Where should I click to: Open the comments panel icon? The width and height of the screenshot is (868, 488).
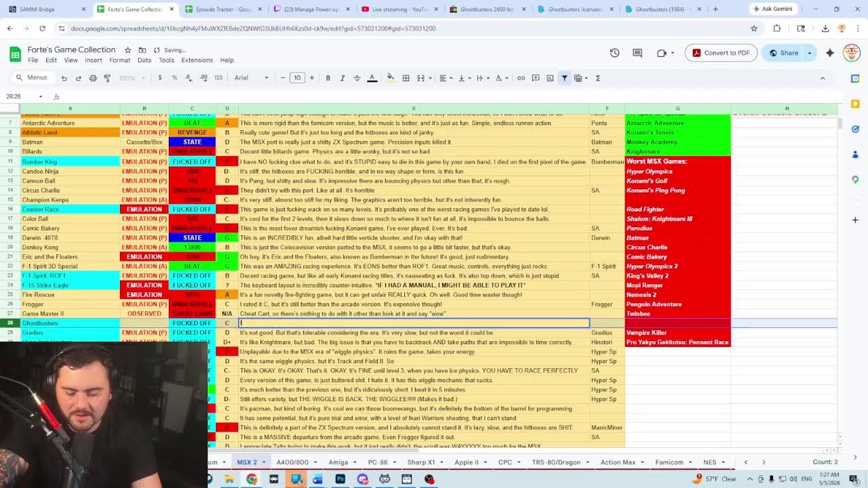(x=637, y=53)
